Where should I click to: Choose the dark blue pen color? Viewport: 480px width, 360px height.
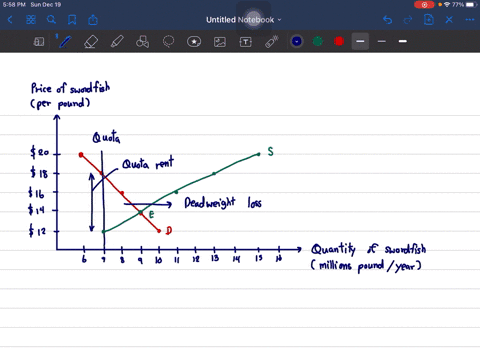click(297, 41)
